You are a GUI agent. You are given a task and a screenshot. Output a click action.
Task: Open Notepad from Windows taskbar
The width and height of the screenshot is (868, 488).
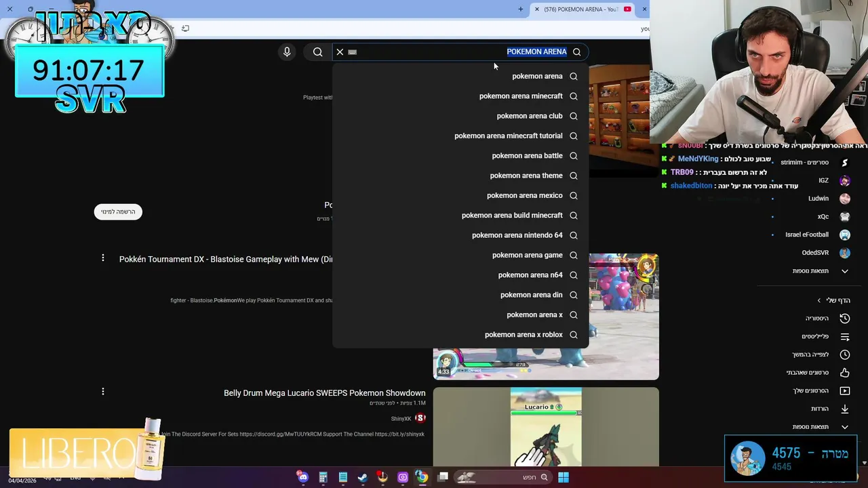point(343,477)
